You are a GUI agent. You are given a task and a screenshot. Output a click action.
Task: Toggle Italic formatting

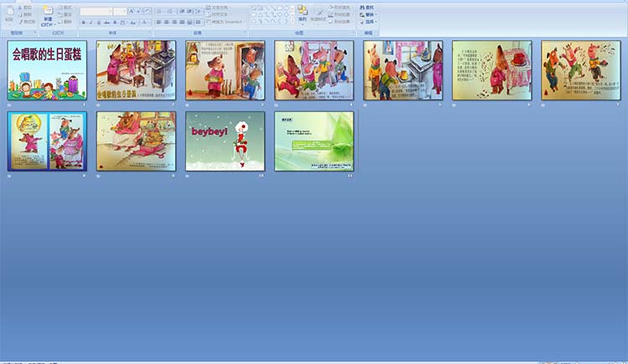91,23
